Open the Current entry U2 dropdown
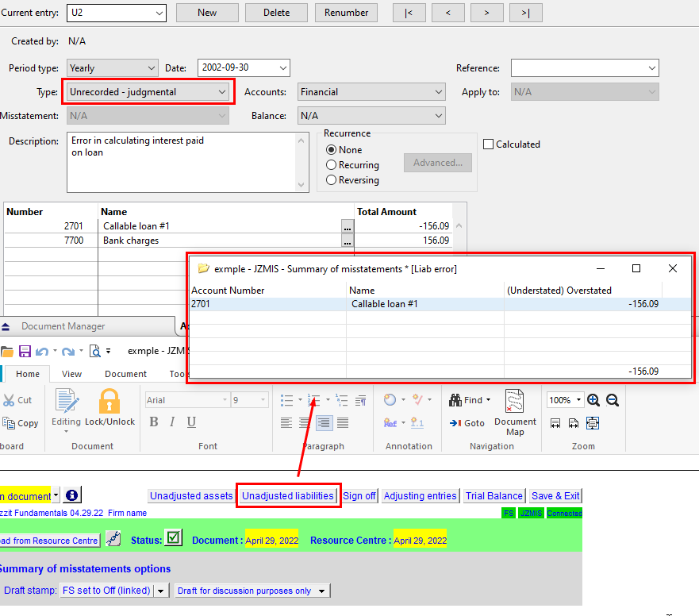The image size is (699, 616). click(x=117, y=13)
